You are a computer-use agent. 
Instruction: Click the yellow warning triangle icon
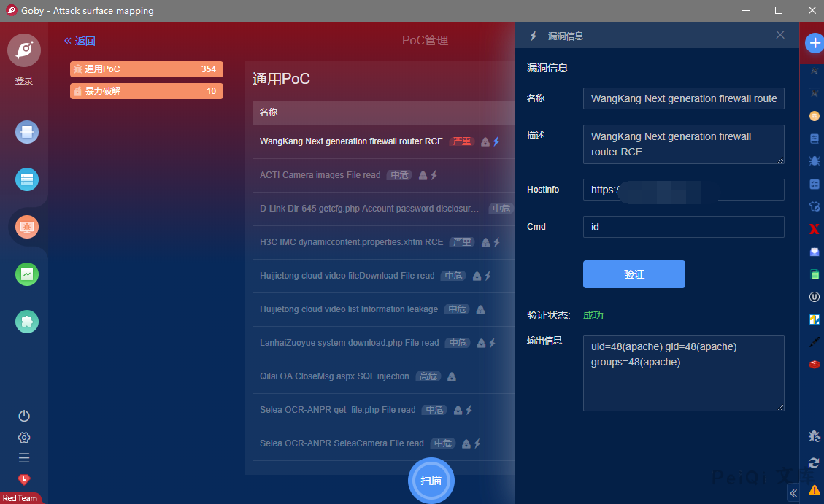coord(815,489)
